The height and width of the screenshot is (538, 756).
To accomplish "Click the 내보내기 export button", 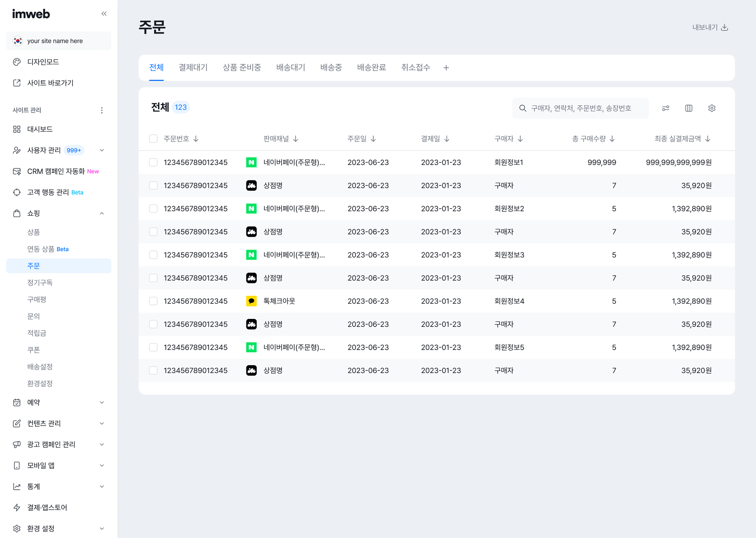I will coord(710,28).
